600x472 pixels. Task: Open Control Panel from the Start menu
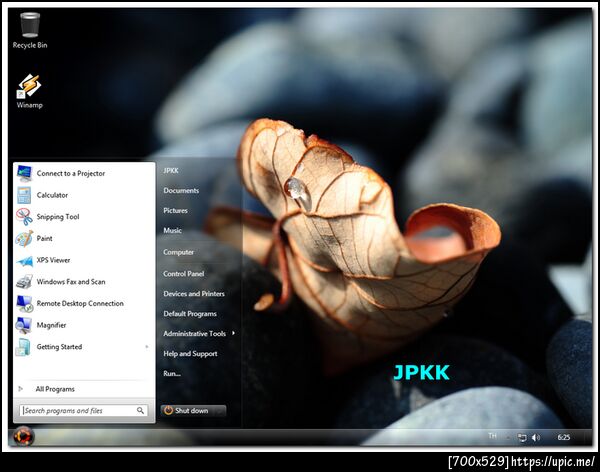(183, 274)
